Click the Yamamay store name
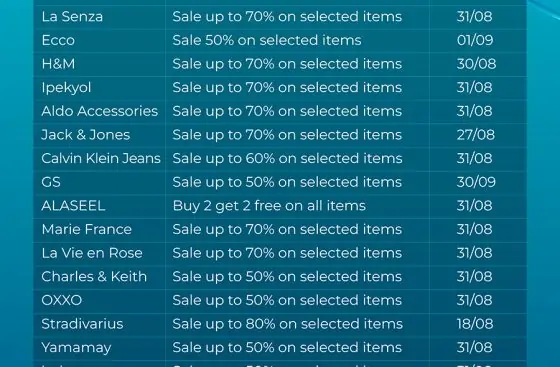Viewport: 560px width, 367px height. [x=76, y=348]
